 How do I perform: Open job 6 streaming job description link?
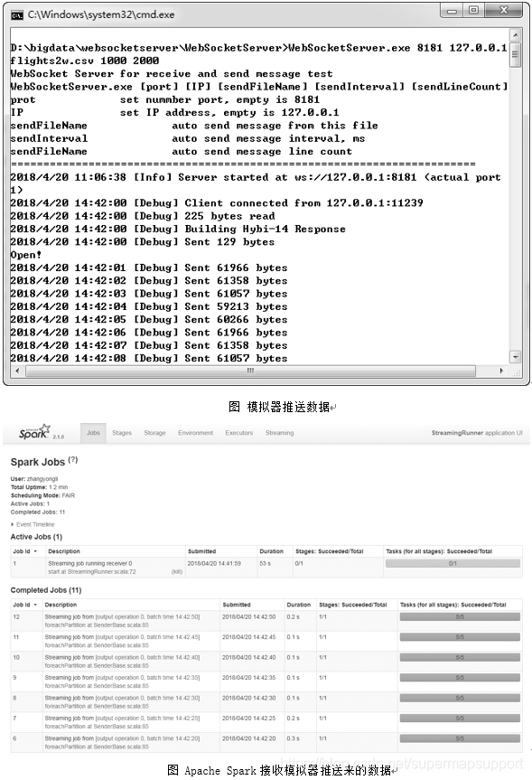tap(122, 738)
